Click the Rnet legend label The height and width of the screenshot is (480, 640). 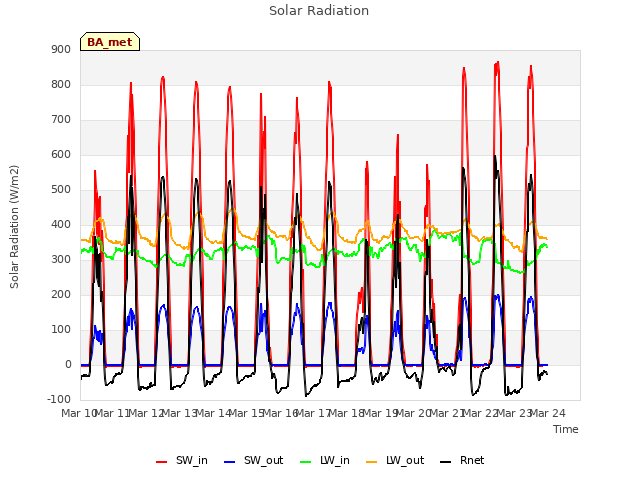point(472,460)
